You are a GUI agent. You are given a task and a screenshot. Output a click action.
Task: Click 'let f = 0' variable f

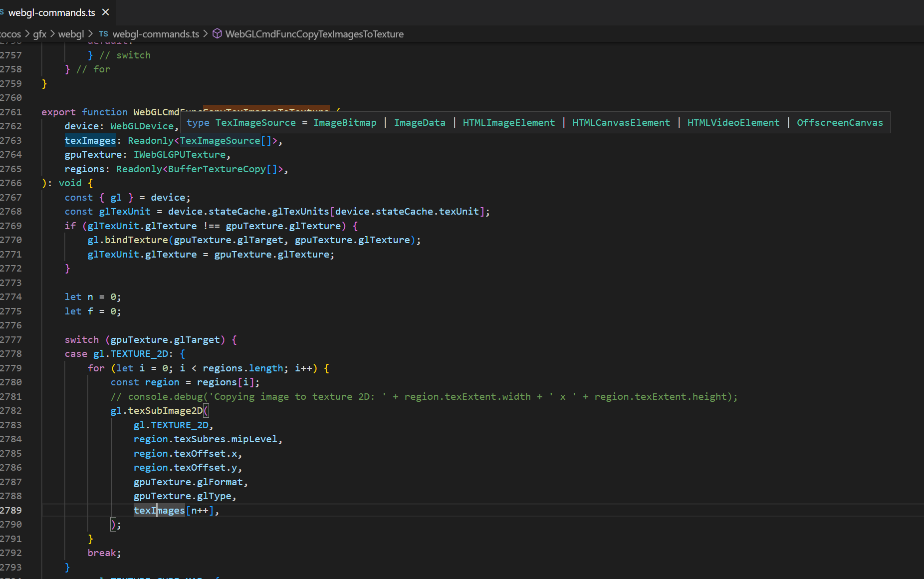point(90,311)
